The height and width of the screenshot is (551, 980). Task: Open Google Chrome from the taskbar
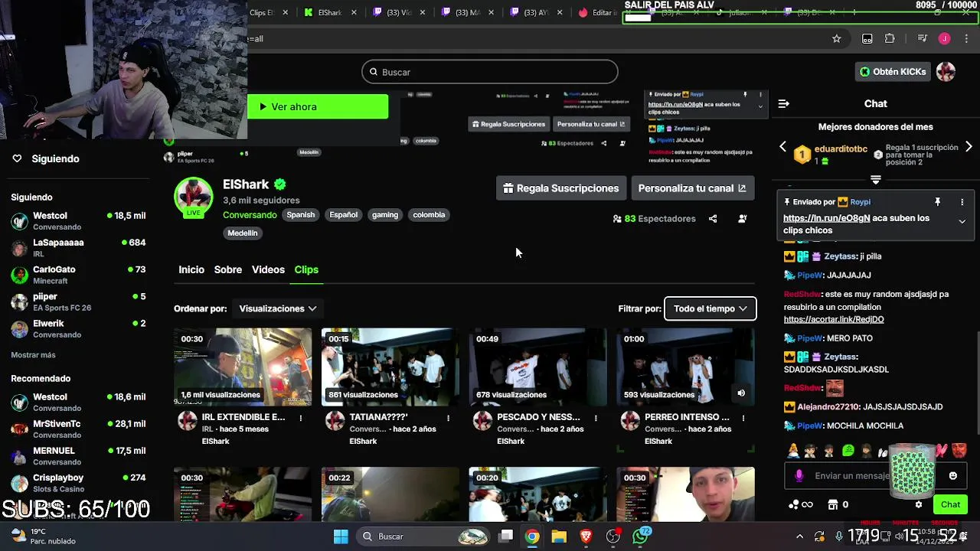tap(532, 536)
